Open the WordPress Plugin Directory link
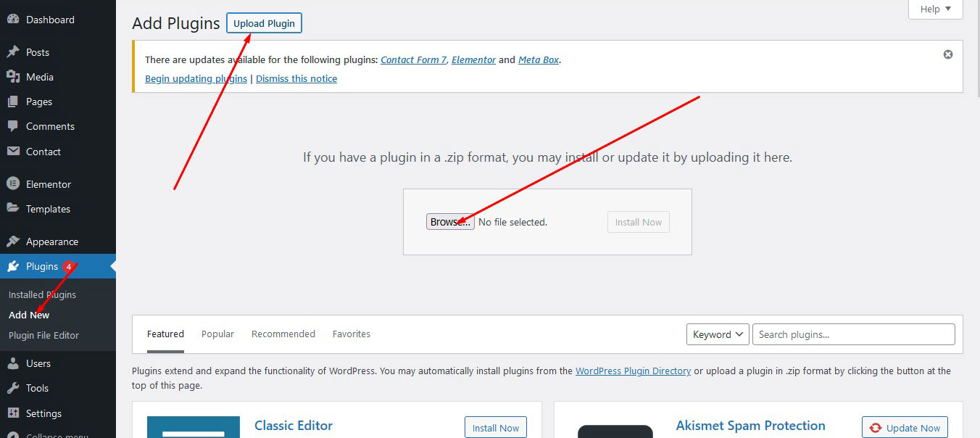980x438 pixels. pos(633,371)
